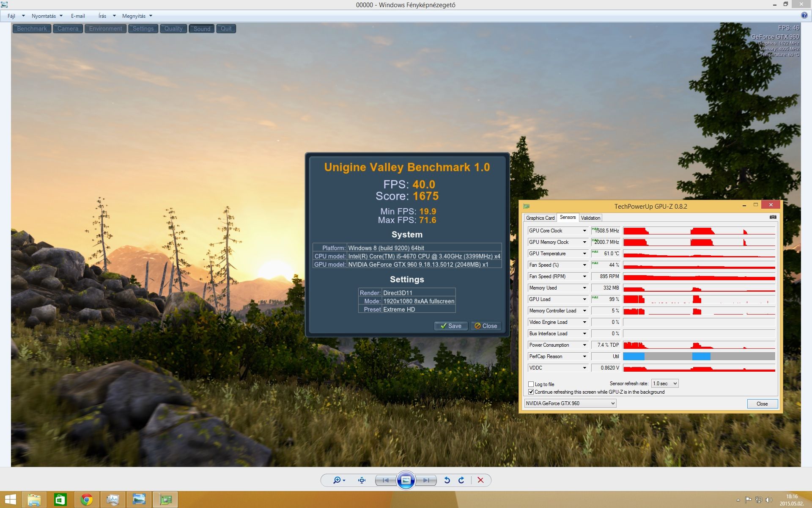Expand the GPU Load sensor dropdown
Screen dimensions: 812x508
click(584, 299)
